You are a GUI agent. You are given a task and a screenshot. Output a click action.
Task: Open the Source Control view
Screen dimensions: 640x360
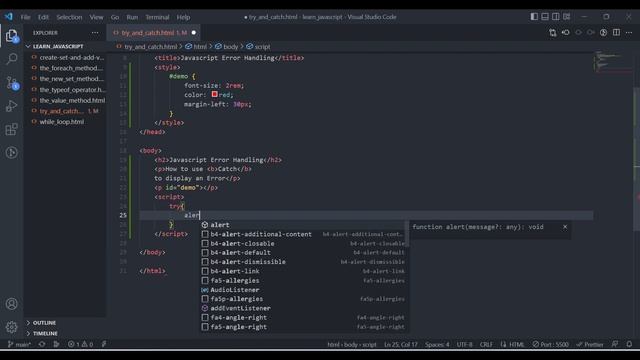[x=12, y=83]
